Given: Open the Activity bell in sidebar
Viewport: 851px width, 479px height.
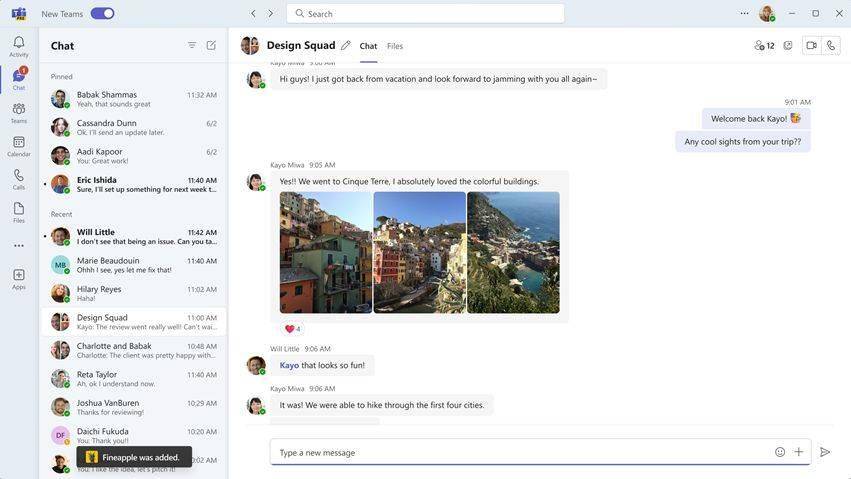Looking at the screenshot, I should coord(18,46).
